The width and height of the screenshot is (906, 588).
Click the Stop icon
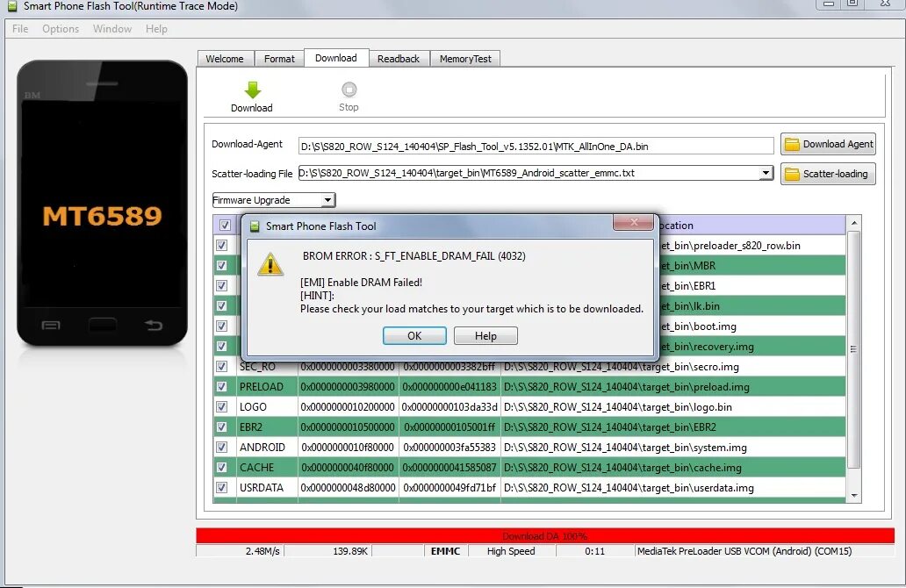(349, 90)
